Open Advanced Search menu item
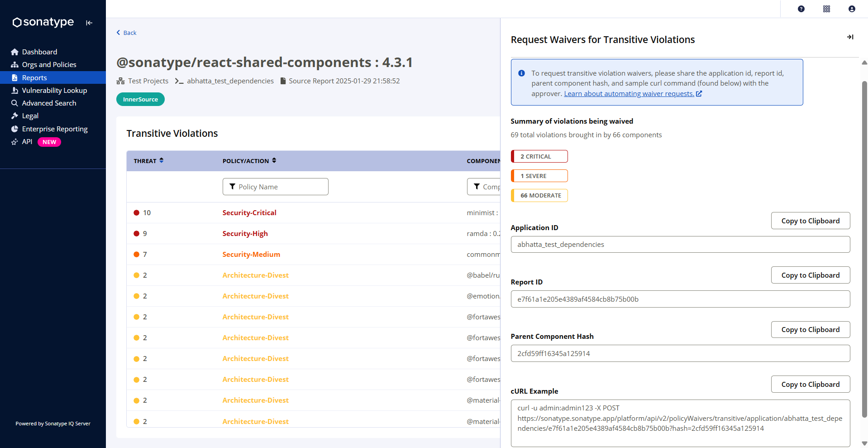868x448 pixels. point(53,103)
